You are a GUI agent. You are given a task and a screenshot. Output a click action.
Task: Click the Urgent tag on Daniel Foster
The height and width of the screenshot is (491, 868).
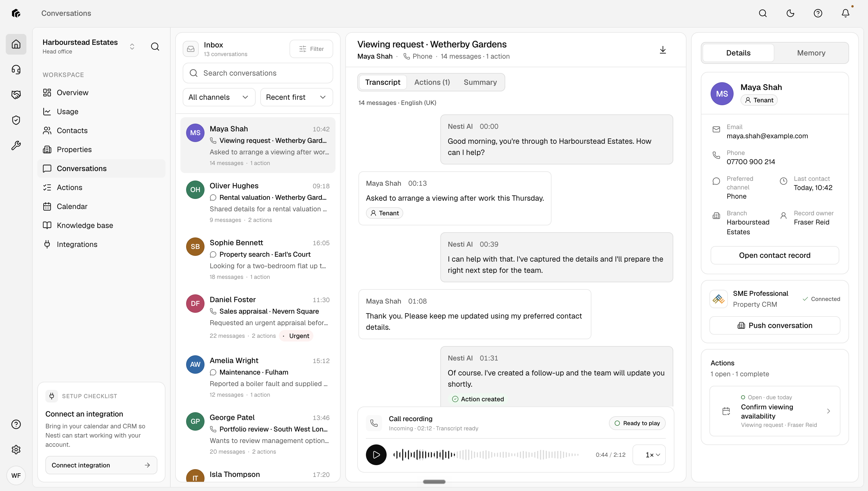point(296,336)
